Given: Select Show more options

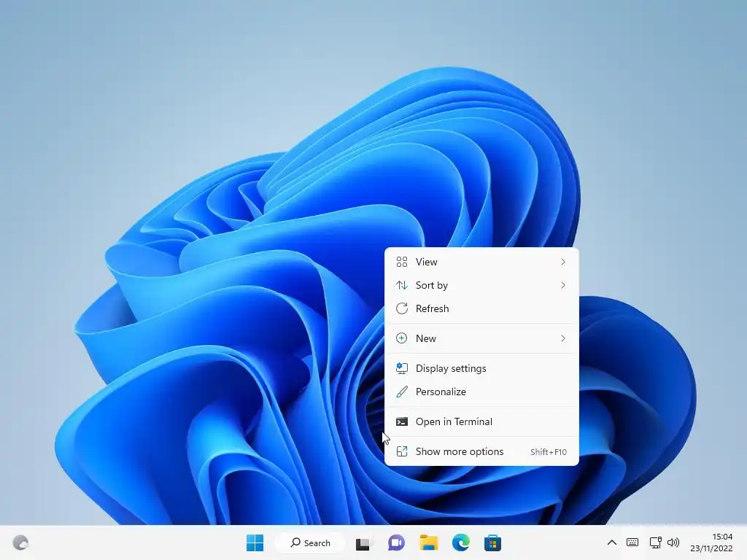Looking at the screenshot, I should tap(481, 452).
